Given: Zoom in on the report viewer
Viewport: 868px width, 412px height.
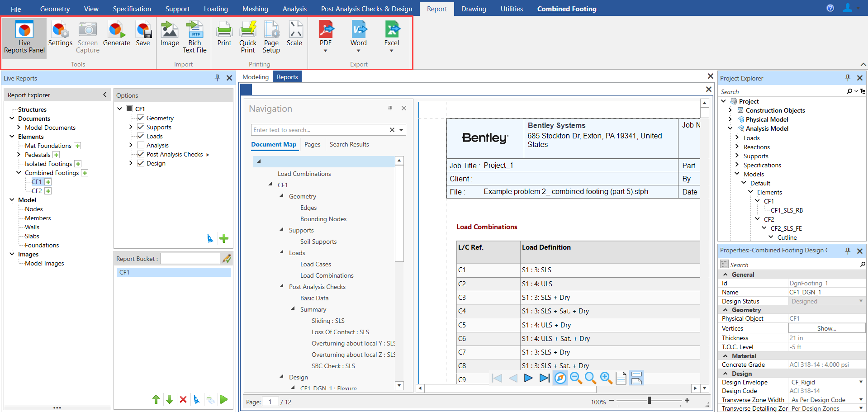Looking at the screenshot, I should tap(606, 378).
